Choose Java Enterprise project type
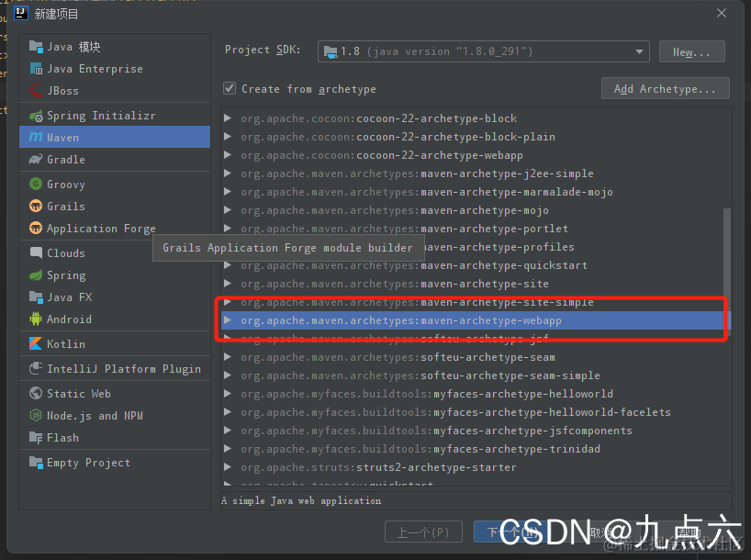The height and width of the screenshot is (560, 751). (115, 69)
